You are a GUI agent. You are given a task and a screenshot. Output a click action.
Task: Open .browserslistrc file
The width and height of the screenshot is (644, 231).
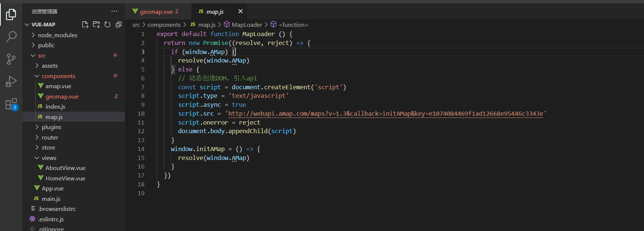(x=74, y=209)
